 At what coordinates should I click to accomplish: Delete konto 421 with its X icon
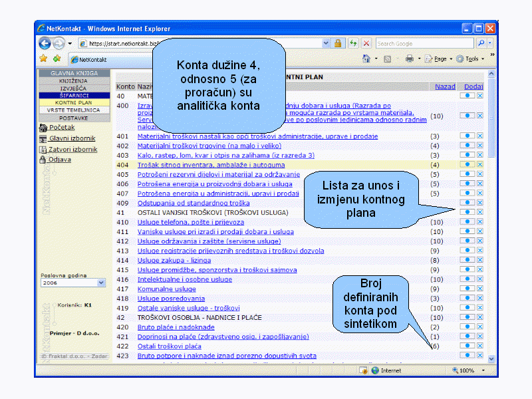[480, 336]
